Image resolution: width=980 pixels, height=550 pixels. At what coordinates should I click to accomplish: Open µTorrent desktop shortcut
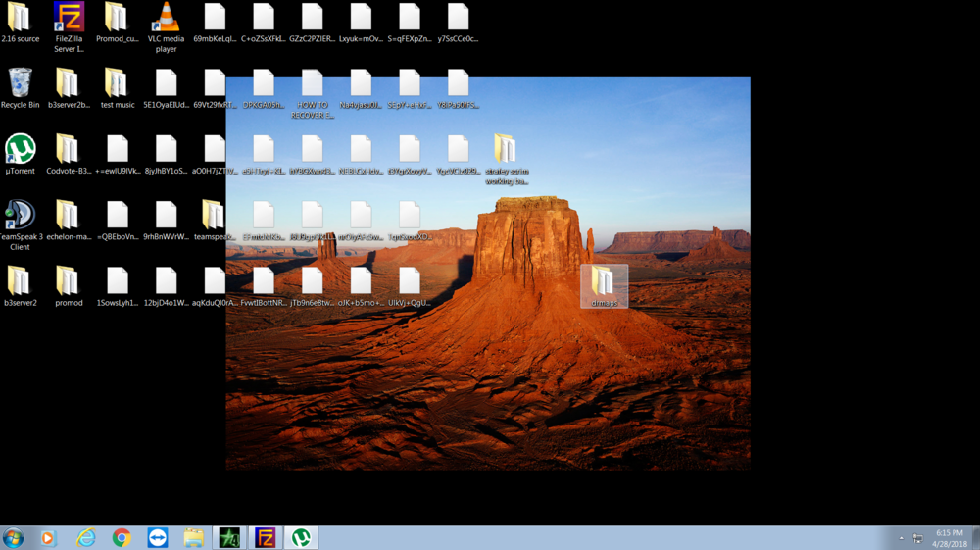(20, 149)
